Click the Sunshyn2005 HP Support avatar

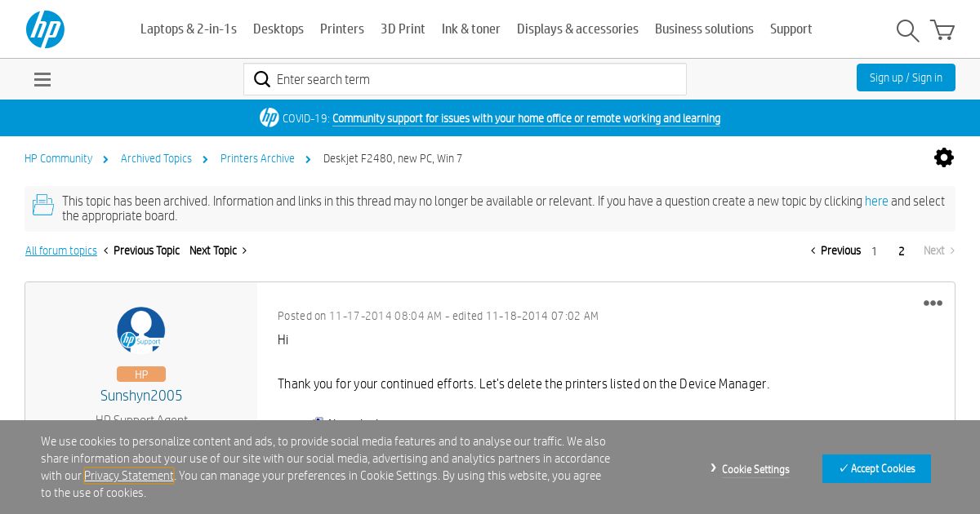tap(141, 330)
